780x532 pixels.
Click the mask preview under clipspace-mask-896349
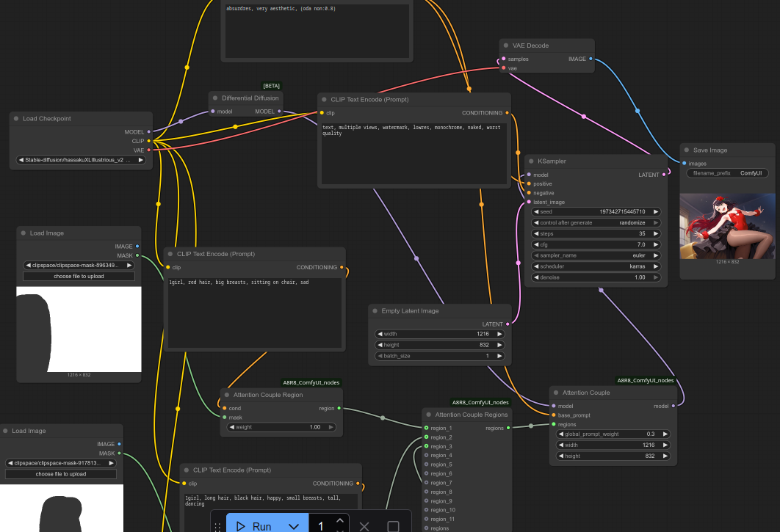79,329
